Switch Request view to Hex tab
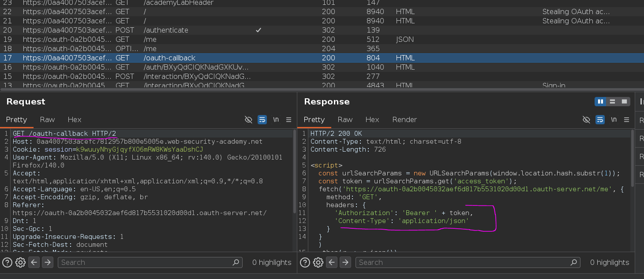 tap(75, 119)
